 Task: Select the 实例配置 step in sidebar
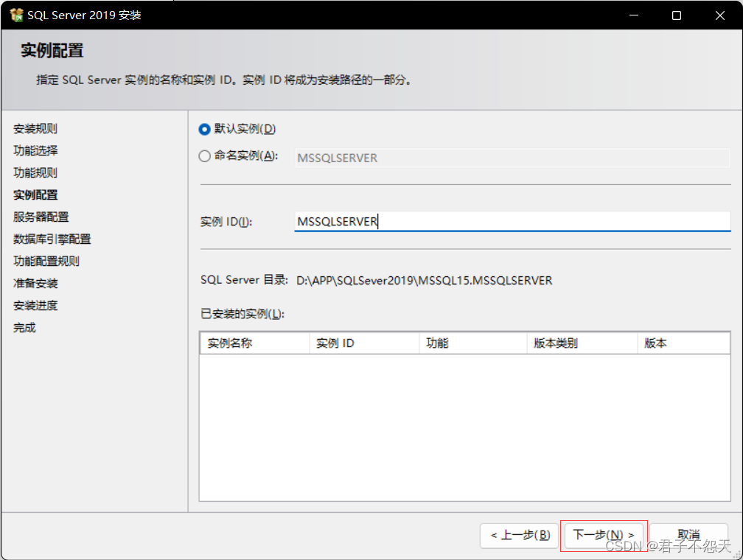pyautogui.click(x=35, y=195)
